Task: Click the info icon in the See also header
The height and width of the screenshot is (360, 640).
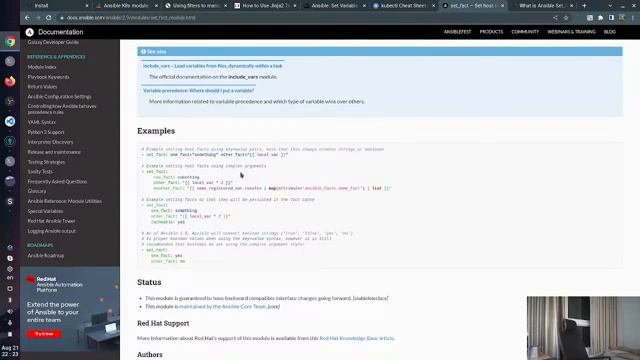Action: [x=143, y=51]
